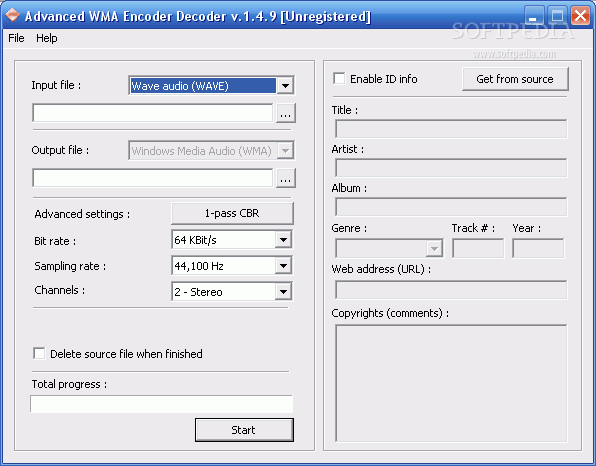Click the Start button
This screenshot has height=466, width=596.
(244, 430)
